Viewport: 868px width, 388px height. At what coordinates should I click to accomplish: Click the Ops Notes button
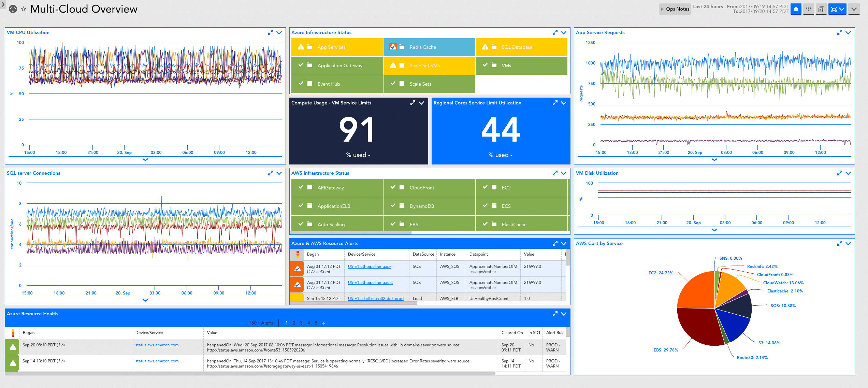pyautogui.click(x=675, y=9)
